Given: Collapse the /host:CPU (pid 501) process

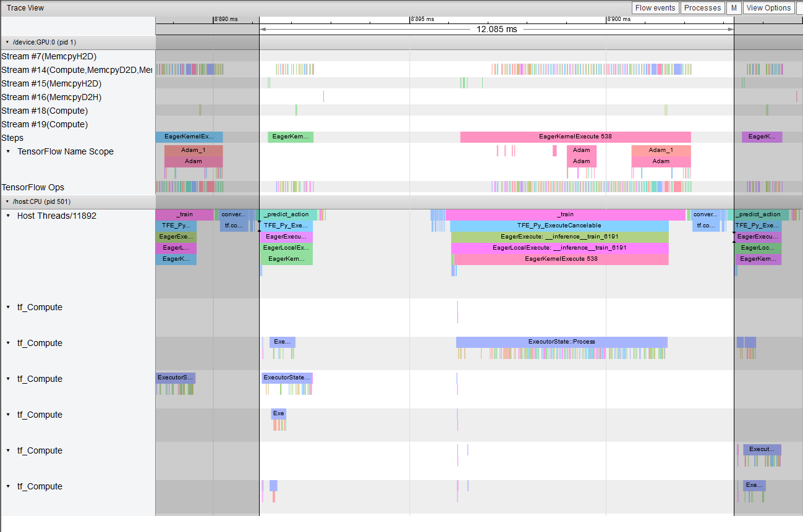Looking at the screenshot, I should 6,201.
